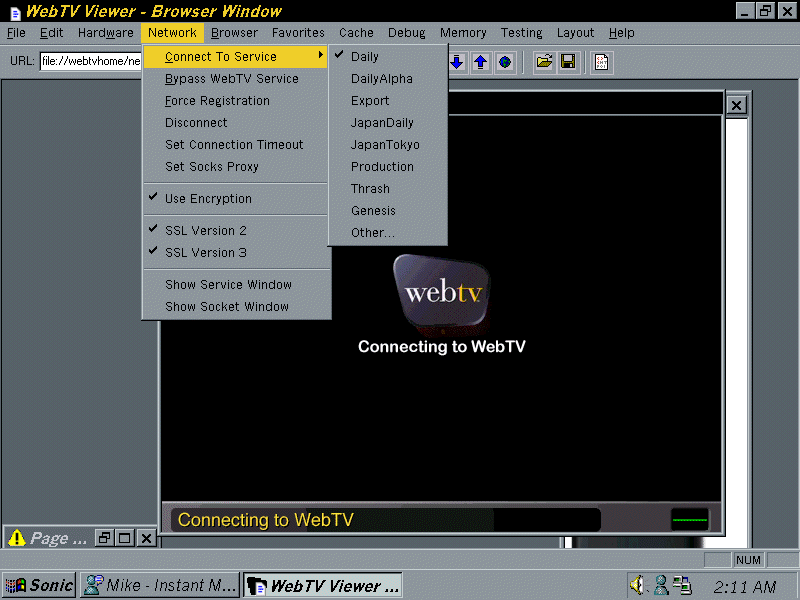Click the globe icon in the toolbar
This screenshot has width=800, height=600.
[x=505, y=62]
